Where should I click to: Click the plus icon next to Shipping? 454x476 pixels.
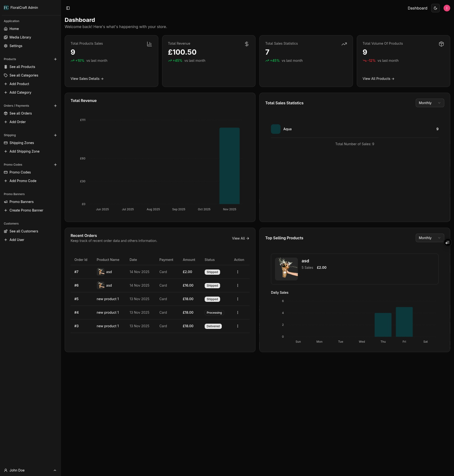55,135
